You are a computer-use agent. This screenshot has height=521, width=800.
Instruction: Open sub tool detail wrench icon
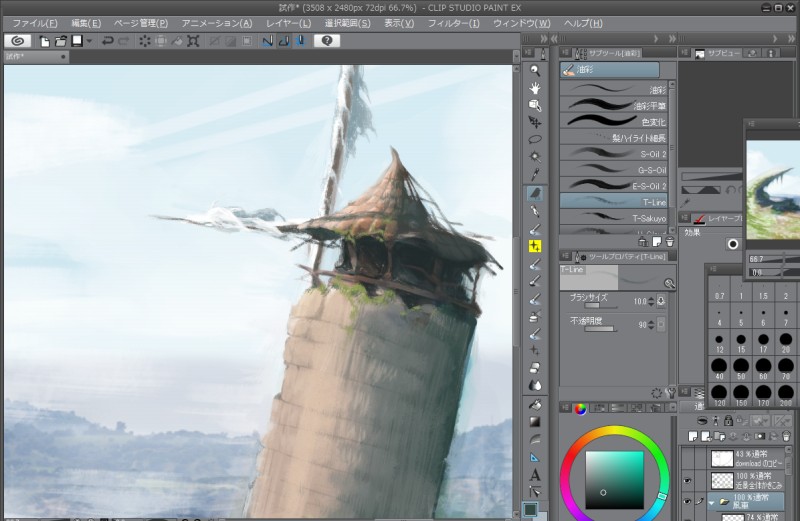[x=670, y=393]
